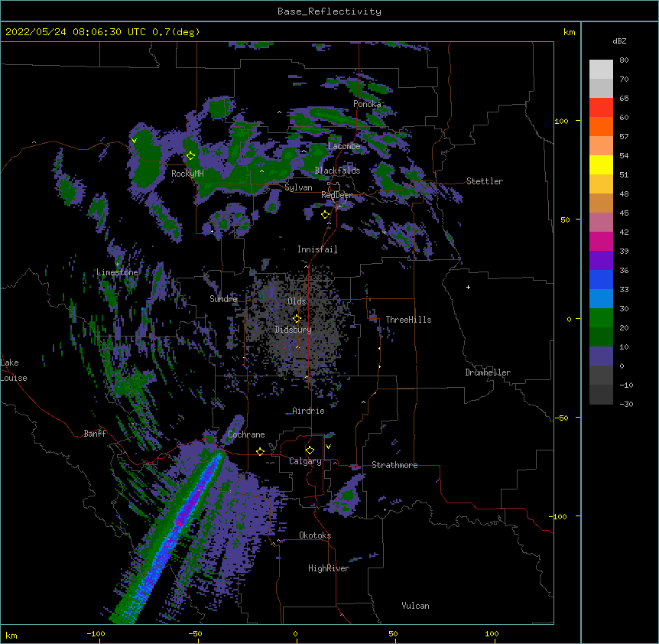Screen dimensions: 659x644
Task: Click the Calgary city label
Action: coord(305,461)
